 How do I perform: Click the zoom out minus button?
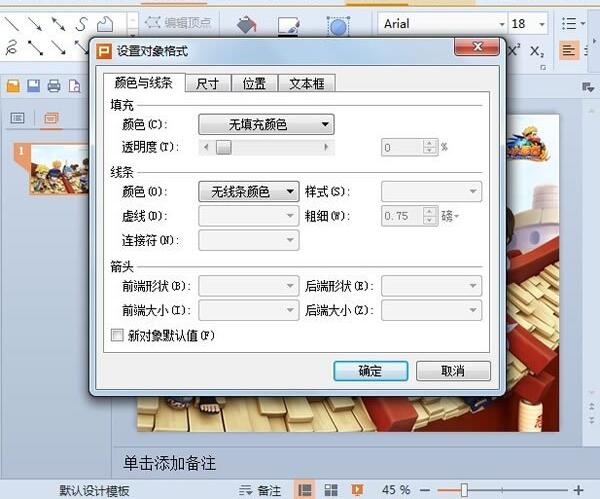pos(425,490)
